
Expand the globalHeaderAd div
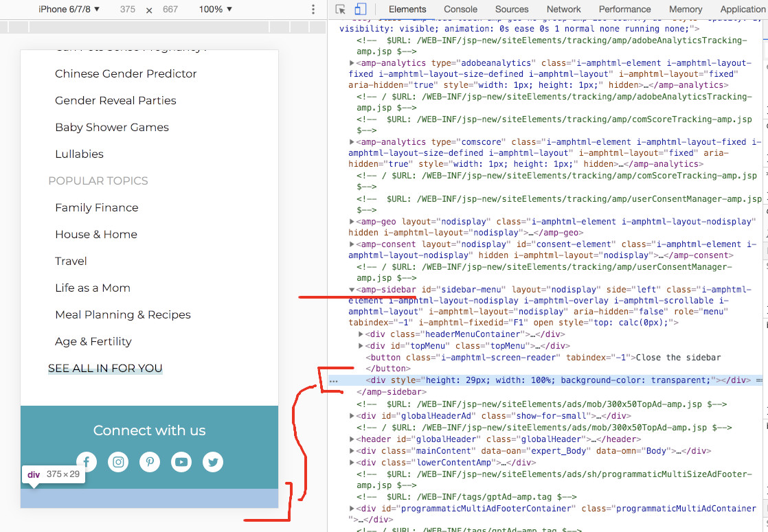(x=352, y=416)
